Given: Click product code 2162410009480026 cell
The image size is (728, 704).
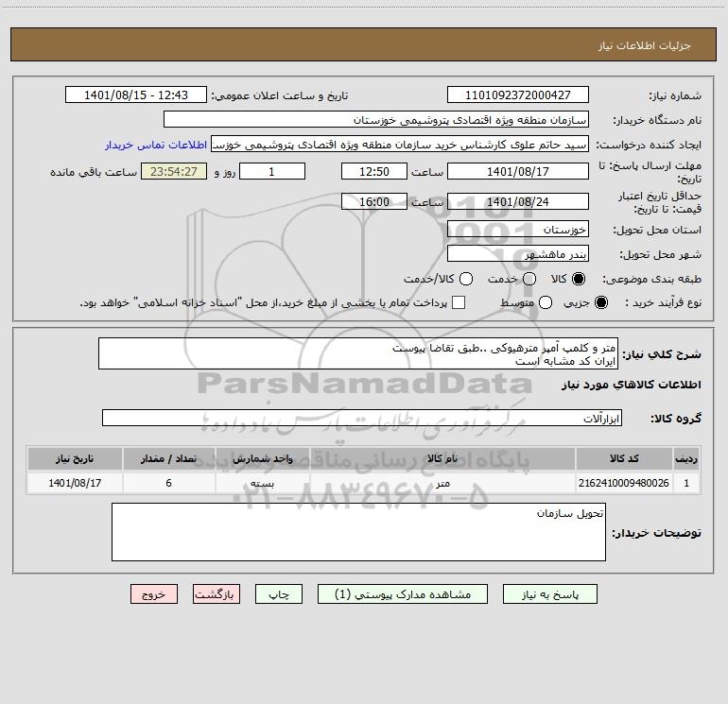Looking at the screenshot, I should tap(624, 483).
